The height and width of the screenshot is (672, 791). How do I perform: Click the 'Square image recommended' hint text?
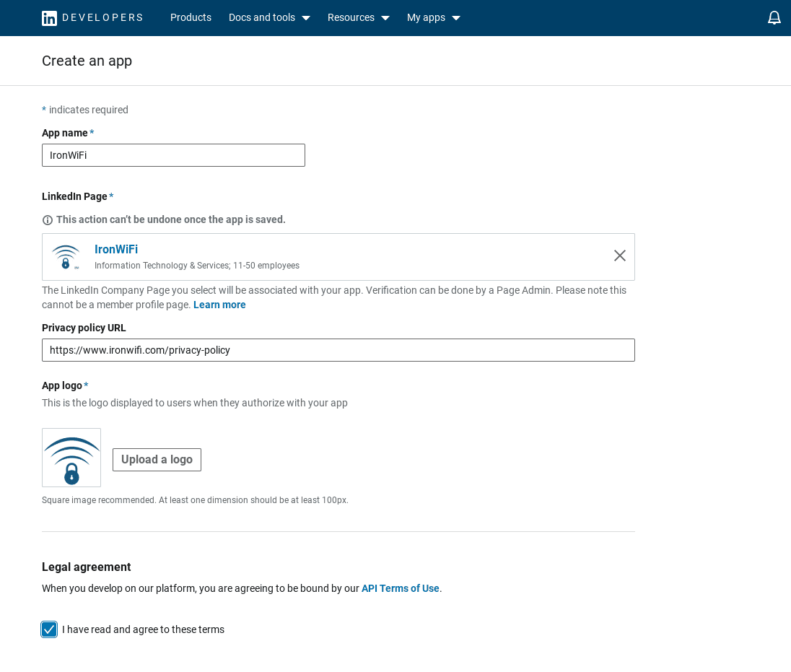[x=196, y=500]
